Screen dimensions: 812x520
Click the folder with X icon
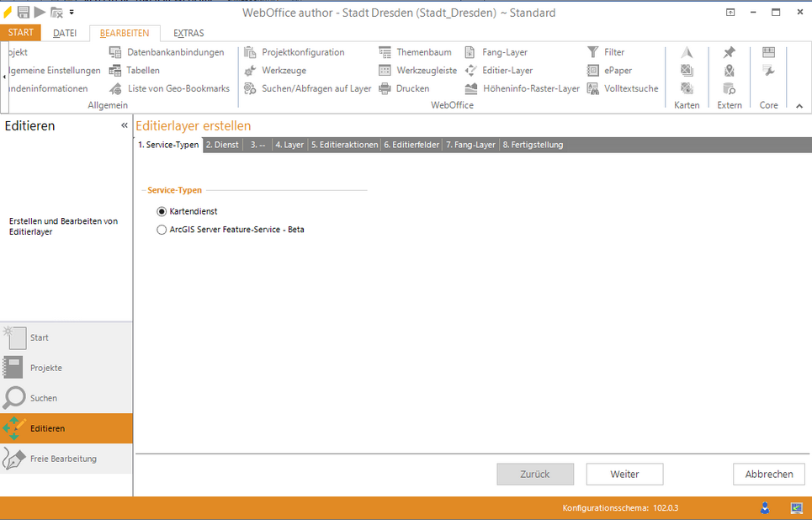56,13
